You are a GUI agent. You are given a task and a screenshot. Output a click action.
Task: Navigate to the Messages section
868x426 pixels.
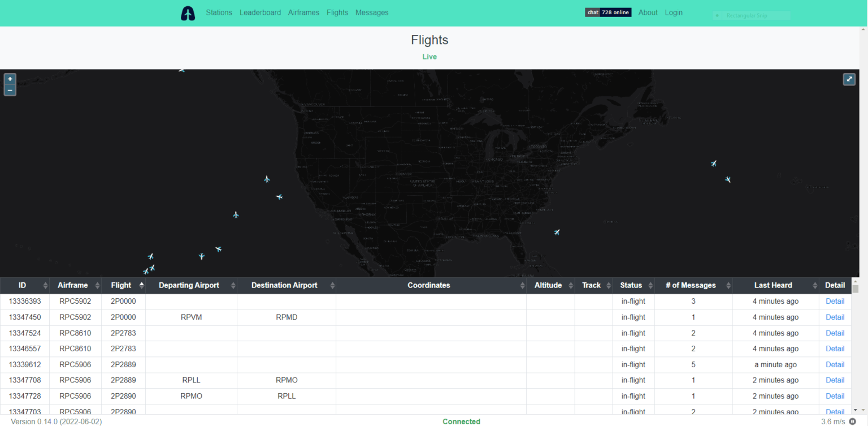click(x=371, y=12)
